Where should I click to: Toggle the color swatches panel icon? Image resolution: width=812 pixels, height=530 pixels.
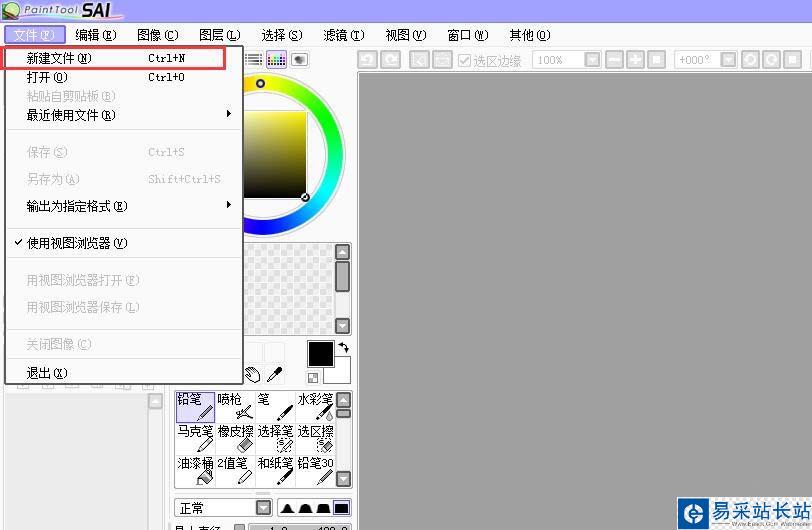277,60
